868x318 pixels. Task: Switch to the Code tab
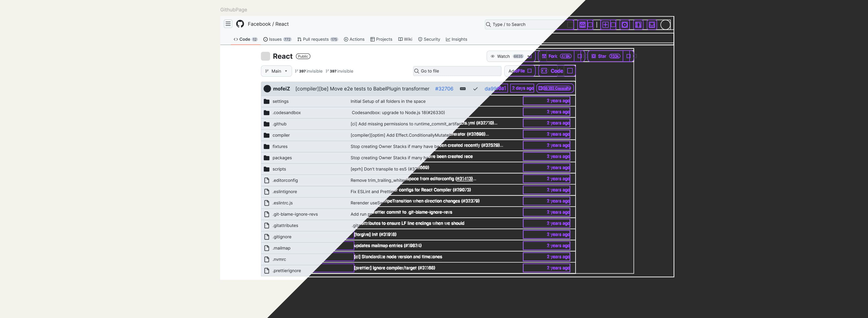coord(245,39)
